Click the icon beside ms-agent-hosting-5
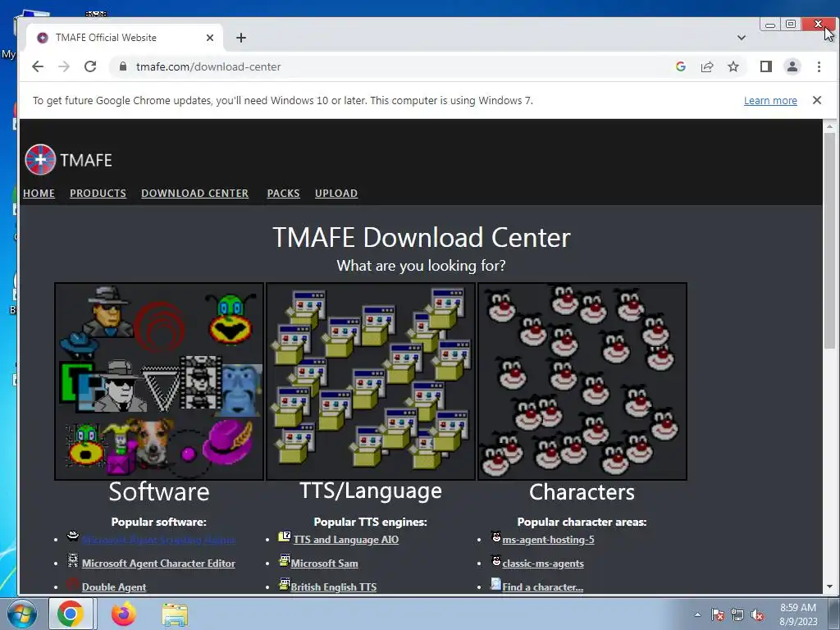Viewport: 840px width, 630px height. [x=496, y=536]
